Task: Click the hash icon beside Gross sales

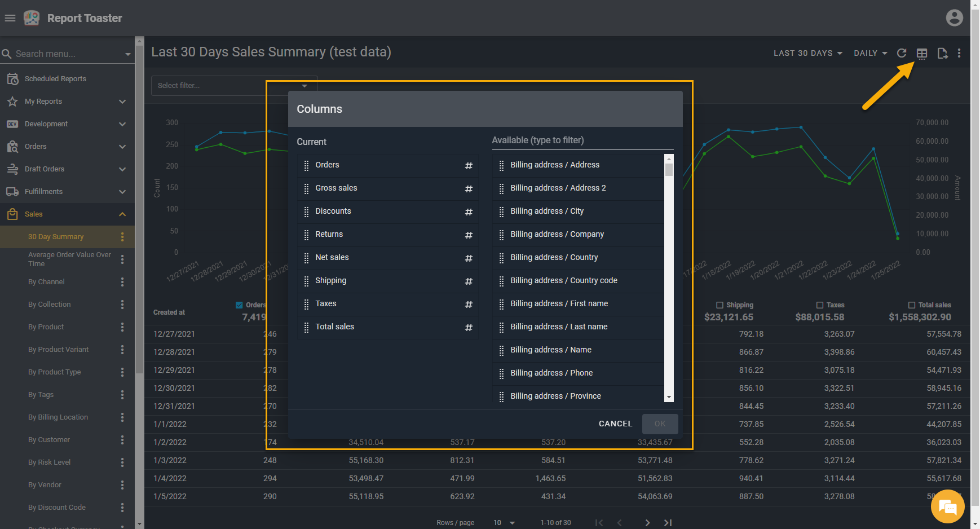Action: 468,189
